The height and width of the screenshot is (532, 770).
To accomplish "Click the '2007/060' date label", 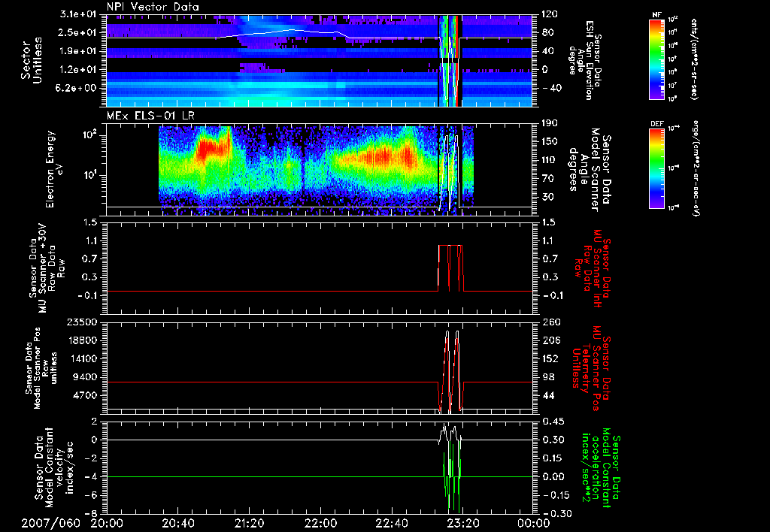I will click(50, 523).
